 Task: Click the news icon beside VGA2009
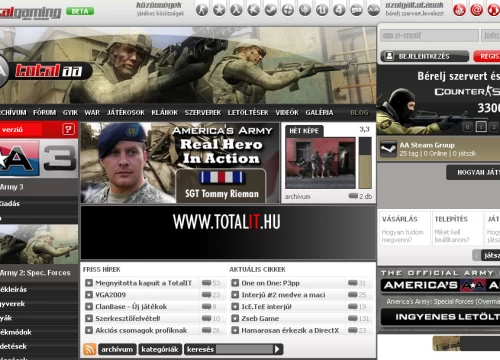pos(89,295)
